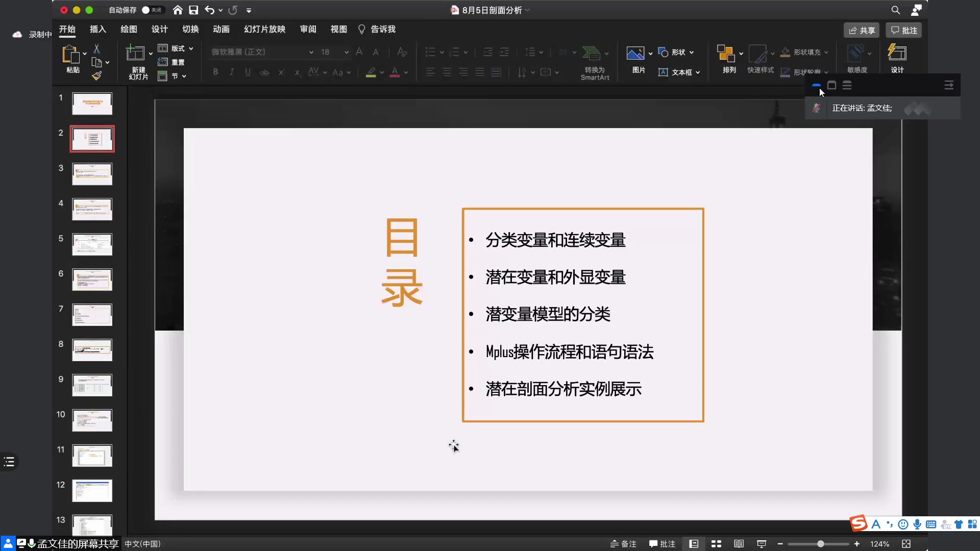Image resolution: width=980 pixels, height=551 pixels.
Task: Start slideshow from status bar icon
Action: tap(762, 544)
